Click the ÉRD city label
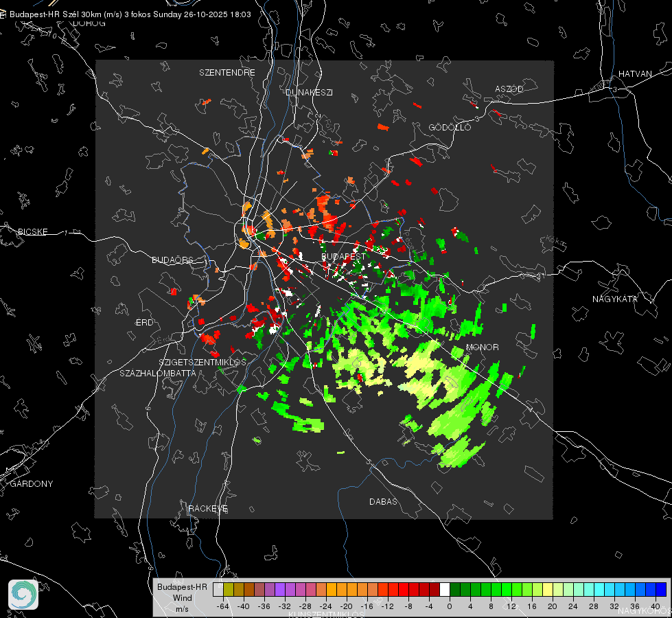The image size is (672, 618). (144, 323)
